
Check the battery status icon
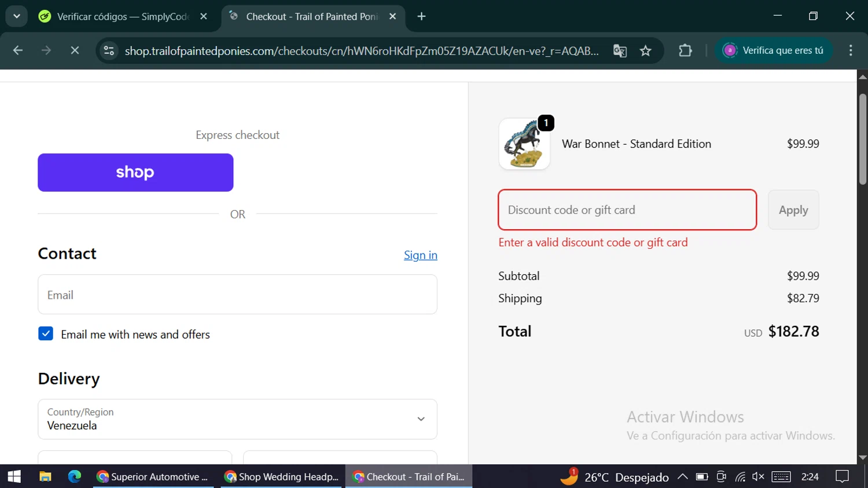(x=702, y=476)
